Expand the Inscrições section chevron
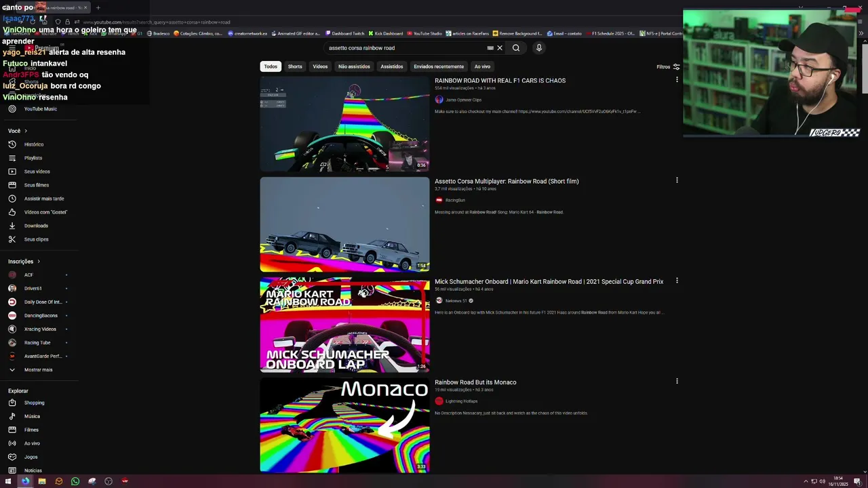 click(39, 262)
